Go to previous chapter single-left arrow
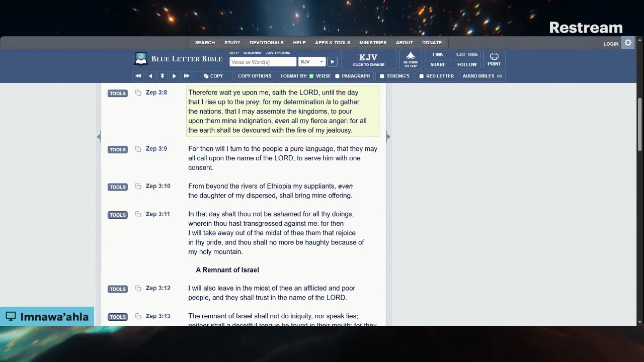This screenshot has height=362, width=644. click(150, 76)
